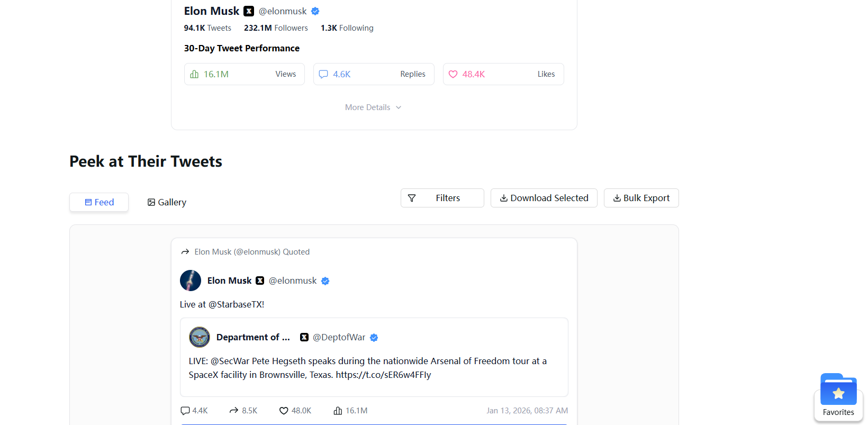Open the Filters dropdown

442,198
